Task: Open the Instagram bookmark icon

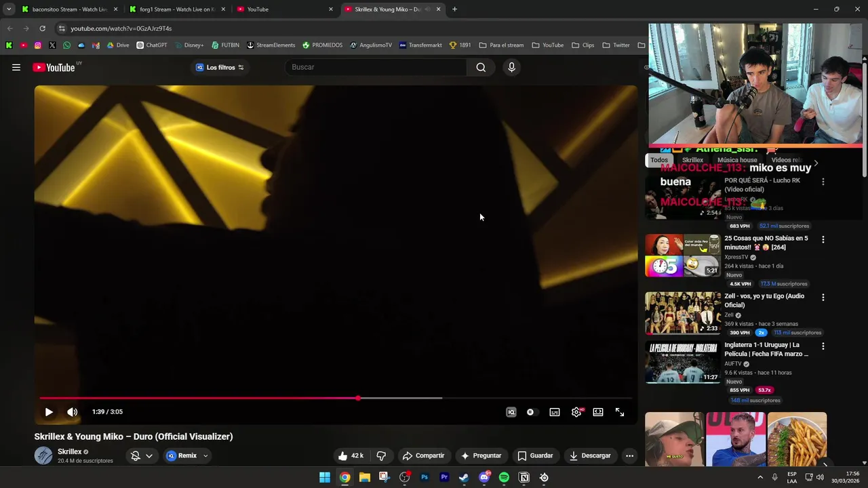Action: point(37,45)
